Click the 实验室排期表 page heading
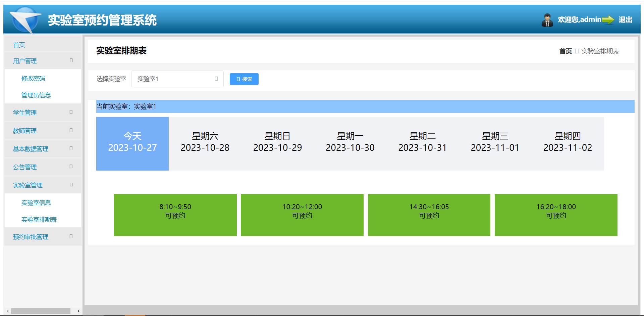644x316 pixels. tap(121, 51)
